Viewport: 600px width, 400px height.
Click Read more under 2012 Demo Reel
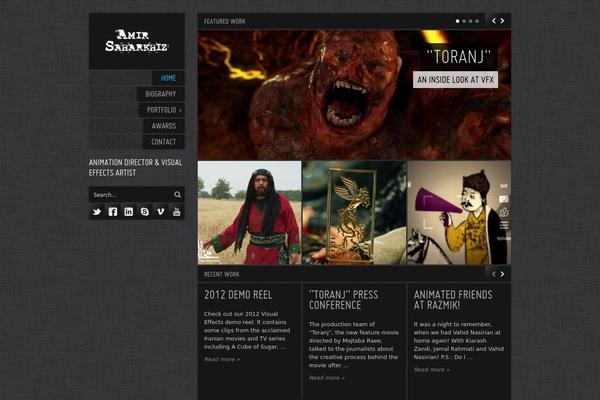pyautogui.click(x=222, y=359)
